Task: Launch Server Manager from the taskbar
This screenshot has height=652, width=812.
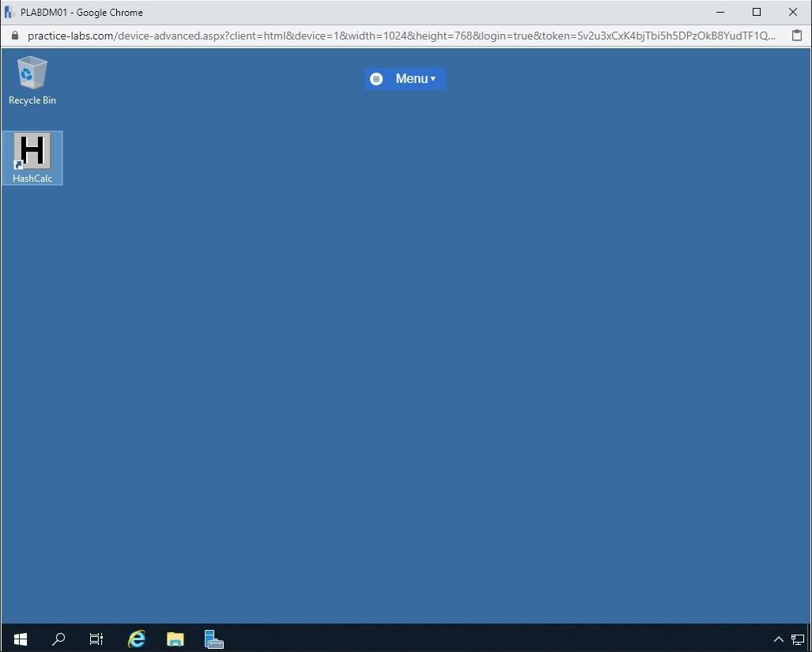Action: coord(213,639)
